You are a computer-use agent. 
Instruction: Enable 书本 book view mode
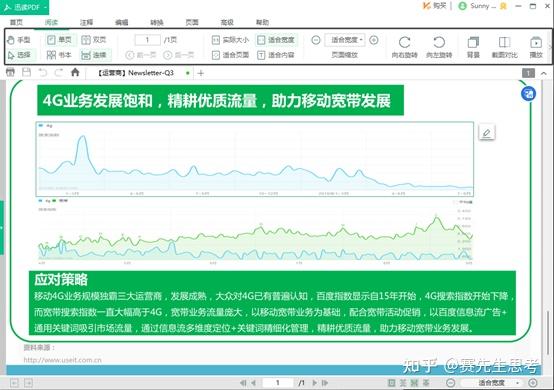(x=60, y=55)
